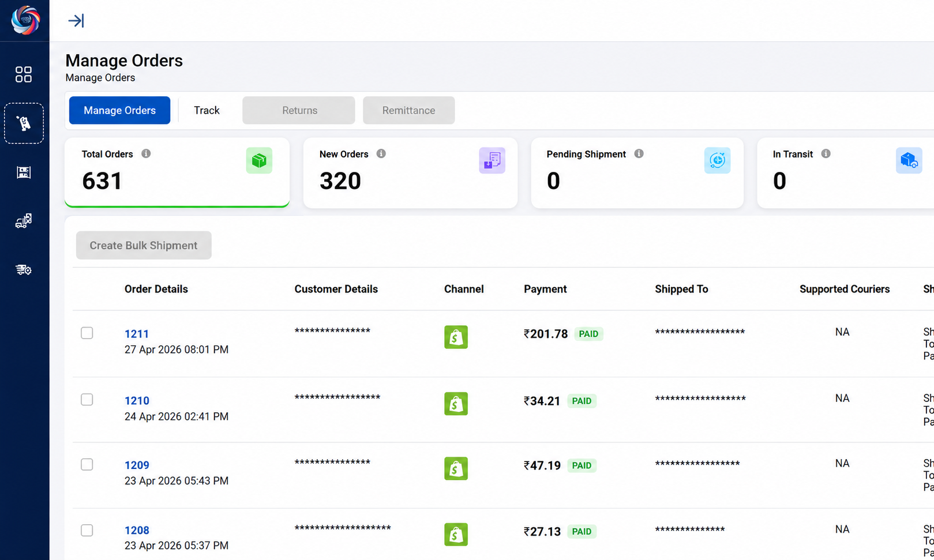Open order 1208 link

tap(137, 531)
